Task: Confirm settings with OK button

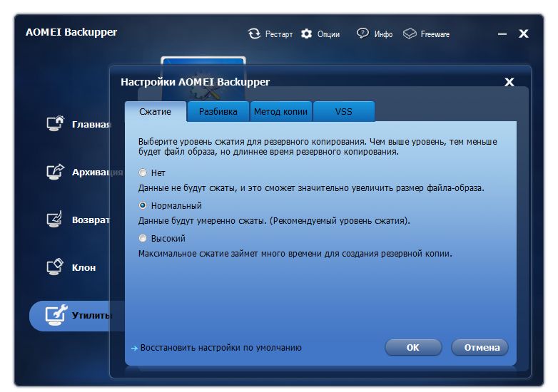Action: 413,347
